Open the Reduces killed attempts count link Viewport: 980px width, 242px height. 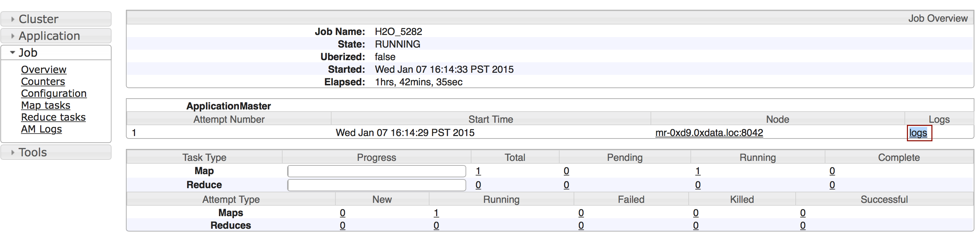pos(695,226)
